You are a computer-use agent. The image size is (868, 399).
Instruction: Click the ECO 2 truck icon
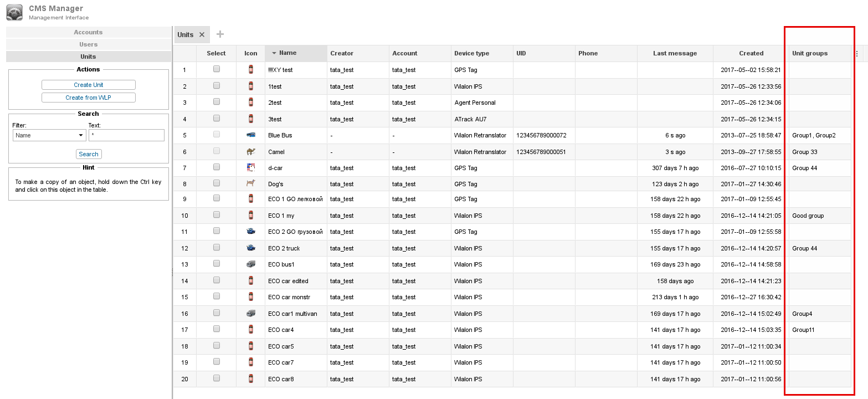coord(250,248)
